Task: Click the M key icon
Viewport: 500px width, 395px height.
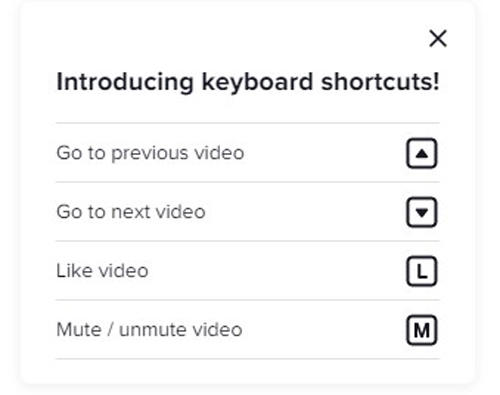Action: coord(422,330)
